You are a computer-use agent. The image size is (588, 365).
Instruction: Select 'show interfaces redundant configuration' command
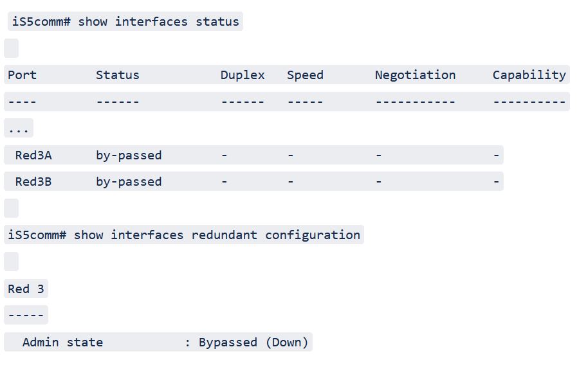pos(184,235)
